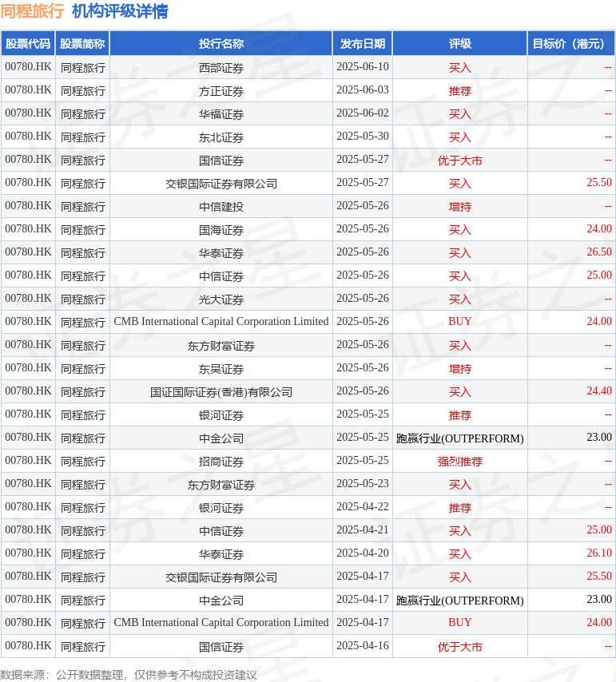Click the date 2025-06-10
616x682 pixels.
click(363, 66)
